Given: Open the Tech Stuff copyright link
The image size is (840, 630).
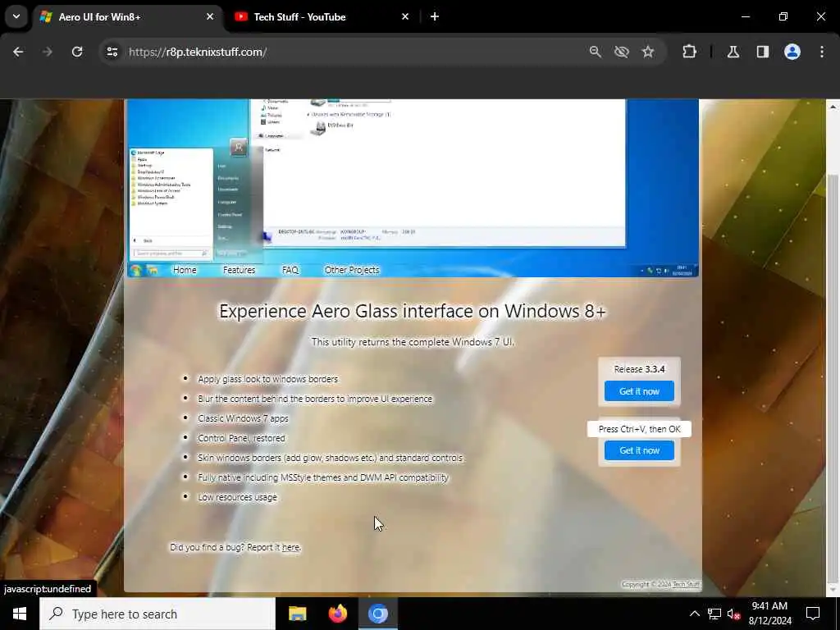Looking at the screenshot, I should [686, 584].
